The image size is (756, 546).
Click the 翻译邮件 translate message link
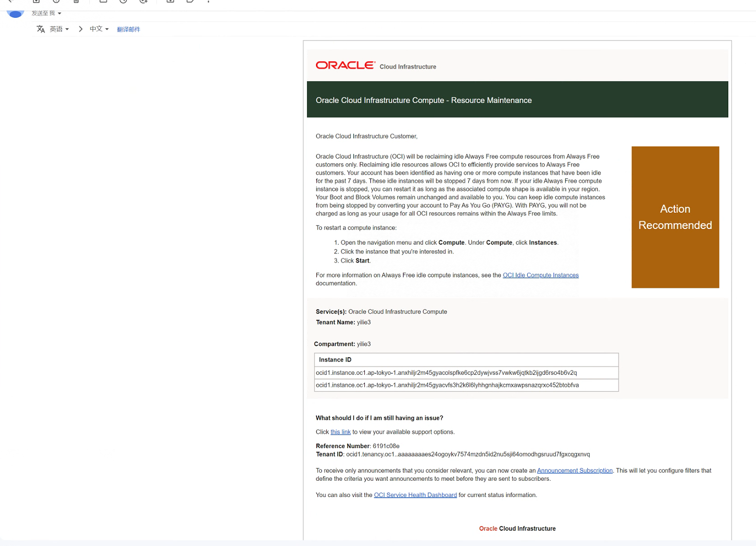click(x=129, y=30)
